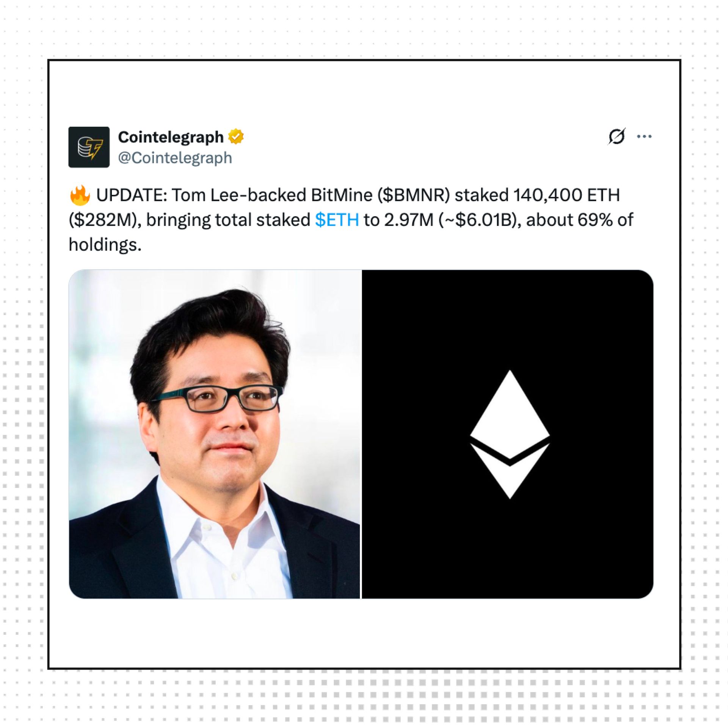Open the photo of the man in glasses
The width and height of the screenshot is (728, 728).
(x=215, y=434)
